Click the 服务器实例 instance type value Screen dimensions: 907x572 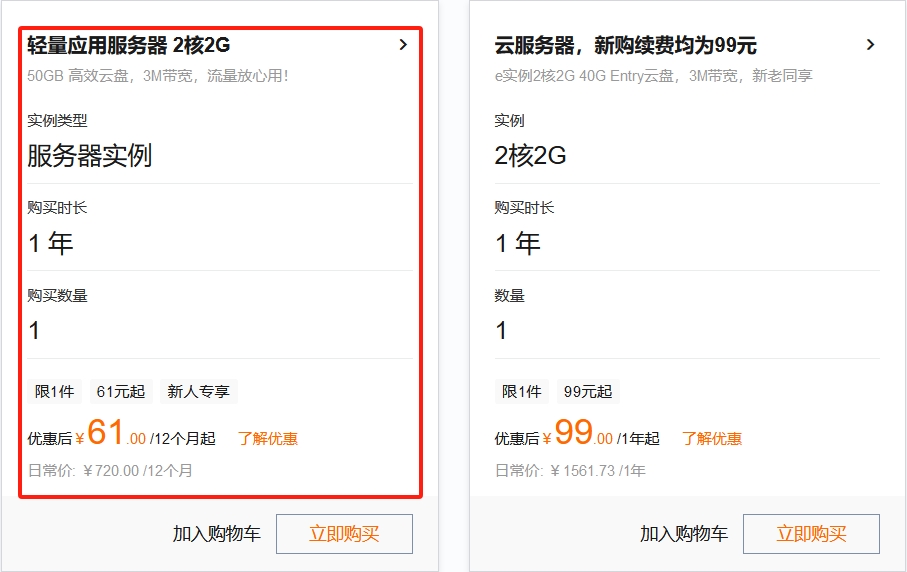tap(90, 156)
